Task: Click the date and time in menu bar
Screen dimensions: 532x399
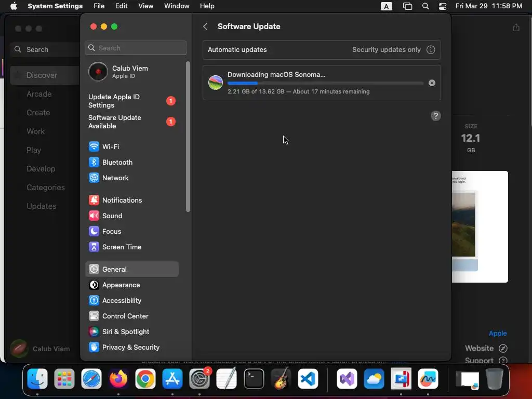Action: pyautogui.click(x=488, y=6)
